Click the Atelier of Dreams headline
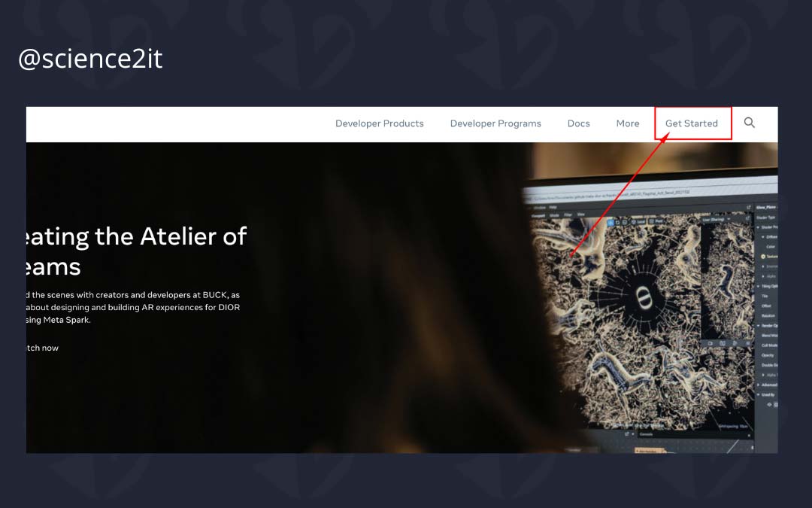Screen dimensions: 812x508 click(137, 251)
